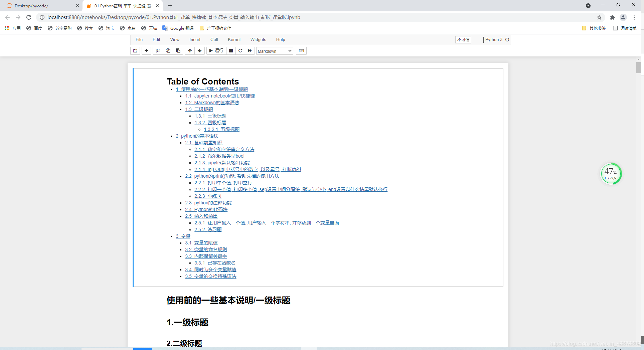Restart the kernel icon
Screen dimensions: 644x350
click(x=240, y=51)
